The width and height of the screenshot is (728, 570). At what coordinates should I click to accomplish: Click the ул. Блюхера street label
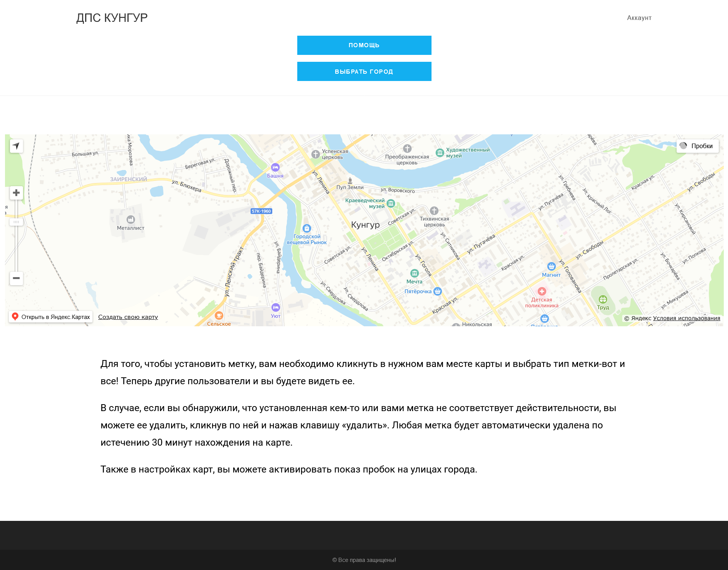187,186
